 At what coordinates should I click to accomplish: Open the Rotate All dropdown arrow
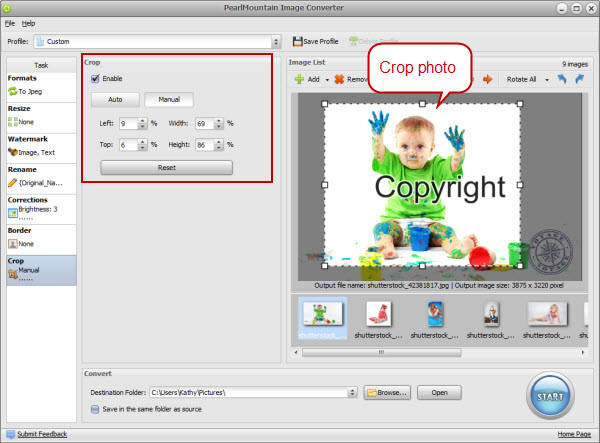tap(547, 79)
